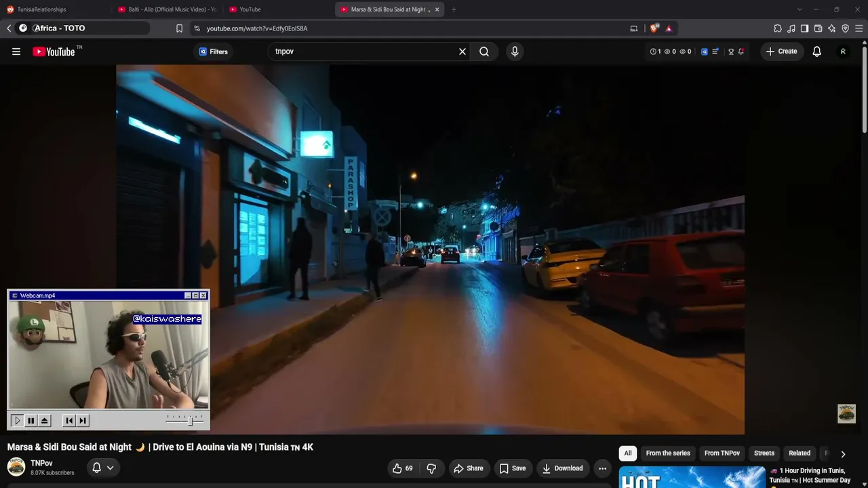Image resolution: width=868 pixels, height=488 pixels.
Task: Save the video to a playlist
Action: [x=513, y=468]
